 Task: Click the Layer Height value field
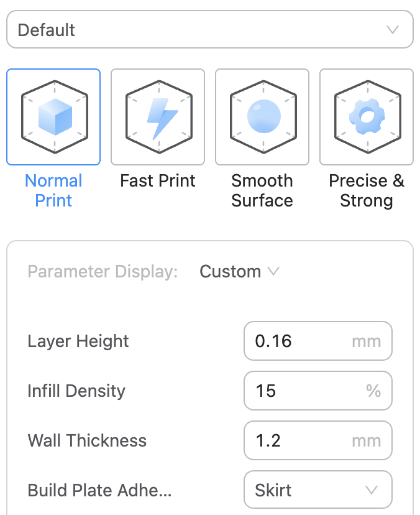[x=298, y=341]
